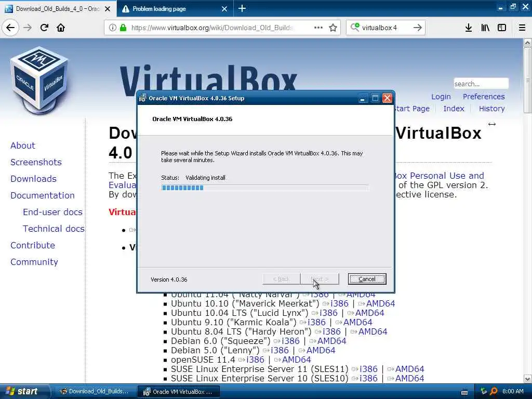This screenshot has height=399, width=532.
Task: Open About in the sidebar
Action: [x=23, y=145]
